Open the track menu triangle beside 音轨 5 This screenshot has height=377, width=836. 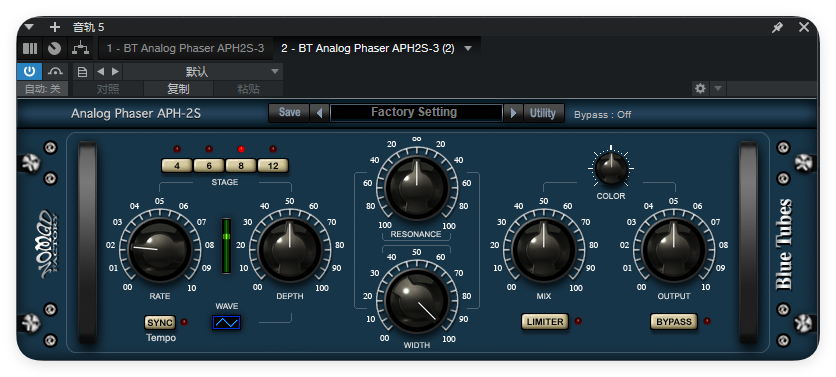29,27
